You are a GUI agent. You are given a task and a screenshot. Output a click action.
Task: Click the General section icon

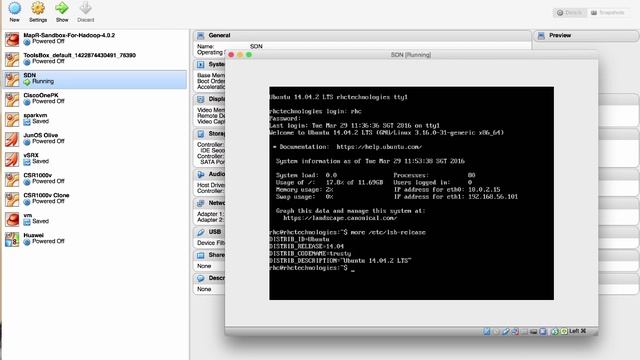[x=200, y=36]
